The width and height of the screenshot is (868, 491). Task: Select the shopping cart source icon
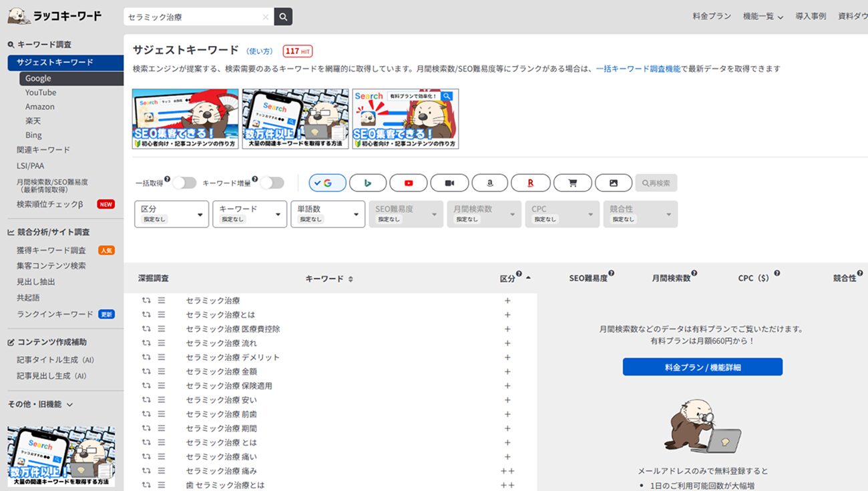point(572,183)
